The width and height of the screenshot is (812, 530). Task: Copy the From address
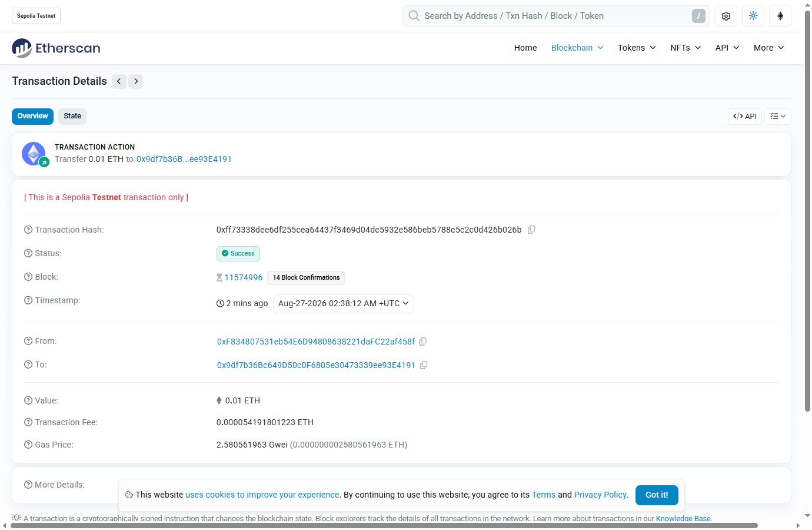(x=422, y=342)
